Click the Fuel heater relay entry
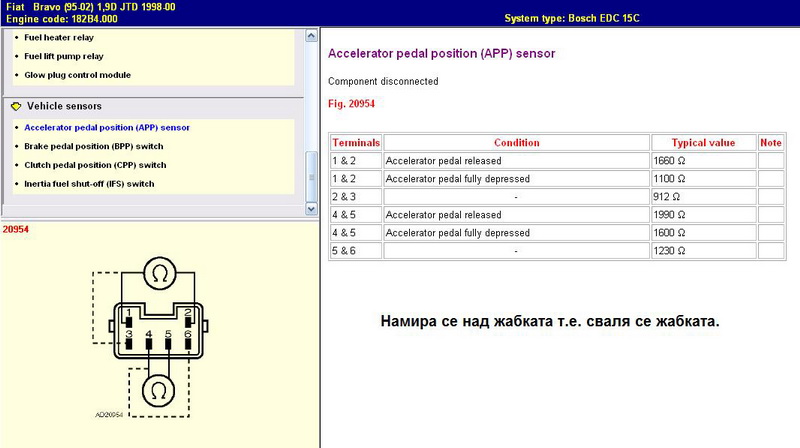 (x=58, y=37)
